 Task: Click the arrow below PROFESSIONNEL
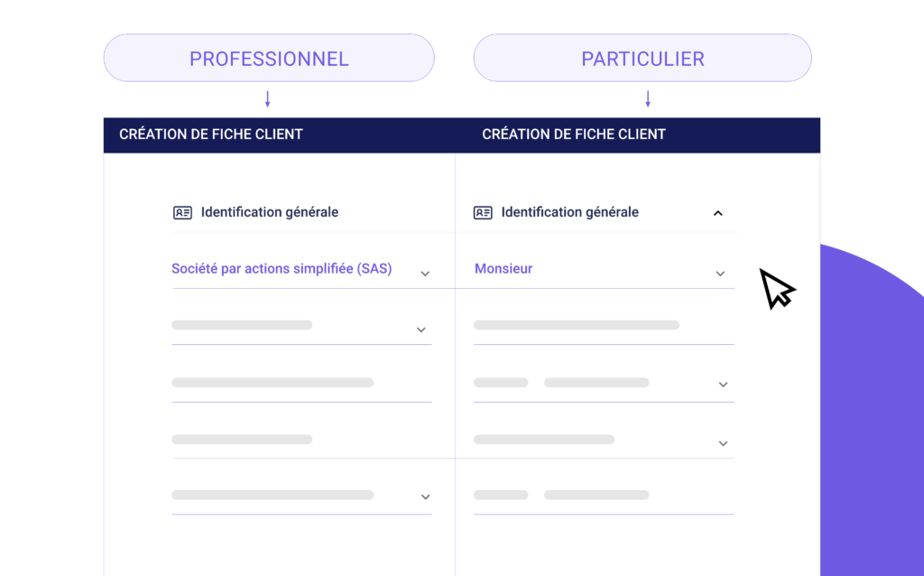(x=267, y=99)
